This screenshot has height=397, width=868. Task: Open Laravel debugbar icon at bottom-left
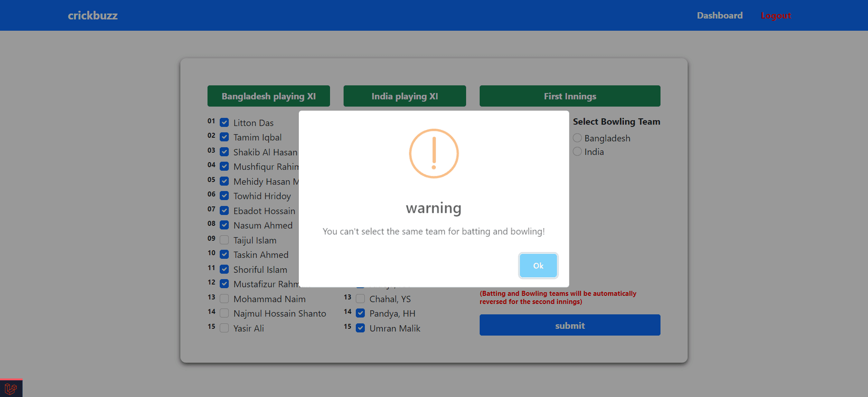coord(11,388)
